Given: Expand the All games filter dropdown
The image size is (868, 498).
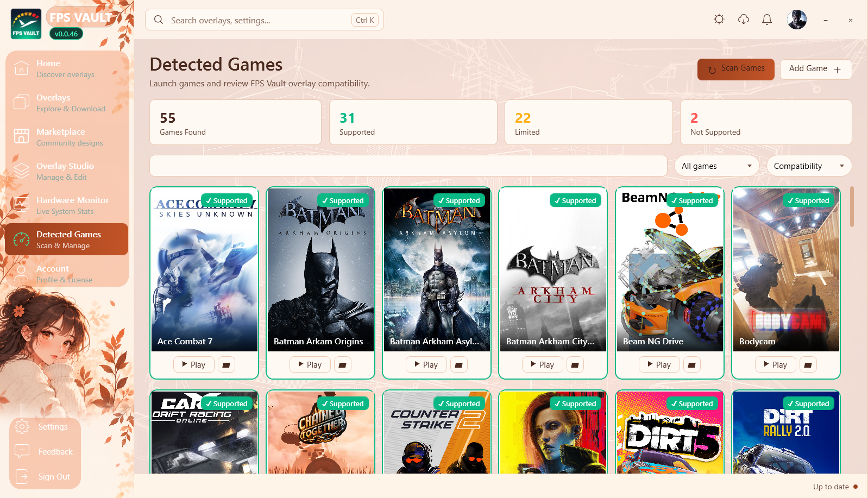Looking at the screenshot, I should [x=717, y=166].
